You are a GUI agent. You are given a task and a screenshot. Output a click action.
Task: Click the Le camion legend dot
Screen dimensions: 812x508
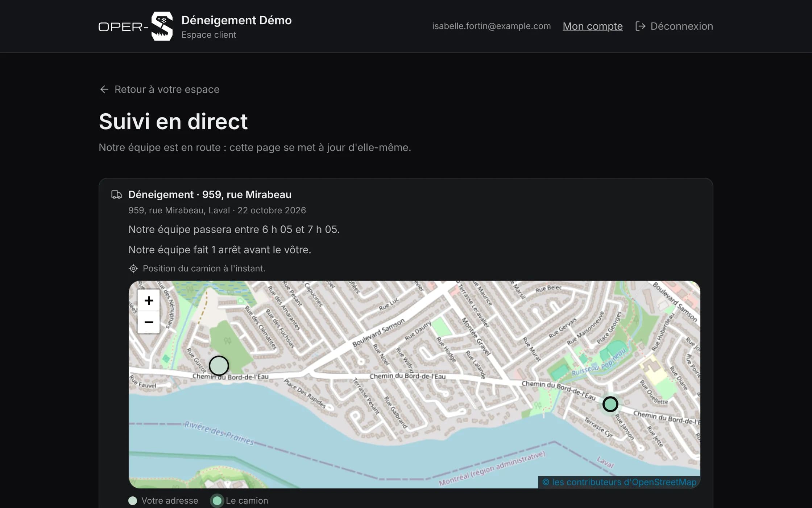pyautogui.click(x=217, y=501)
